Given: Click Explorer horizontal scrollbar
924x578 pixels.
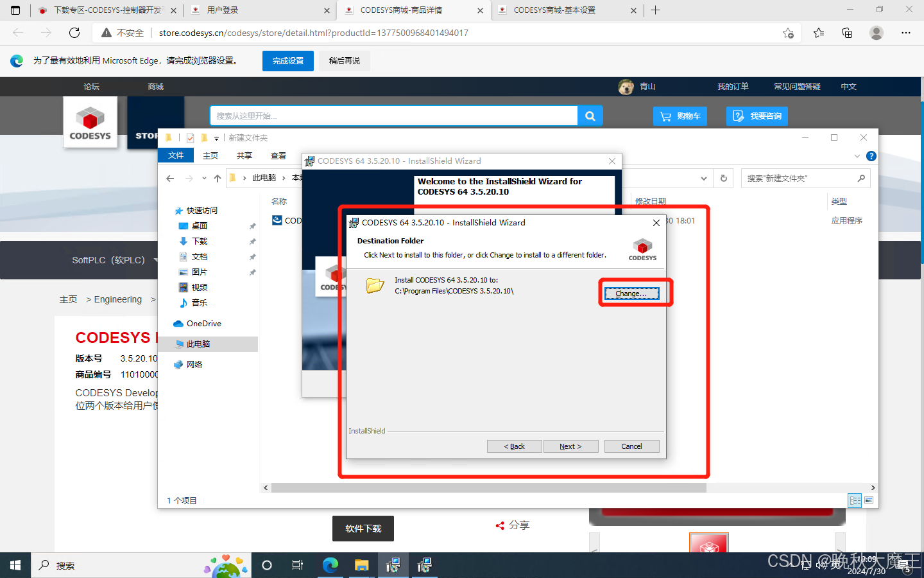Looking at the screenshot, I should point(489,488).
